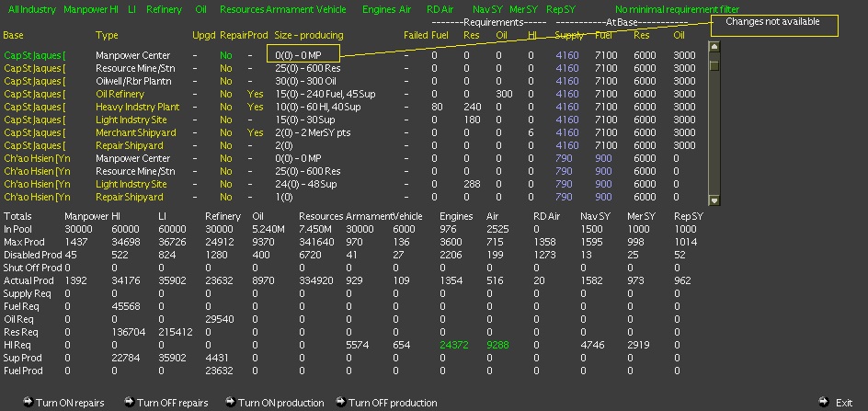Toggle production 'Yes' for Oil Refinery row
868x411 pixels.
256,94
